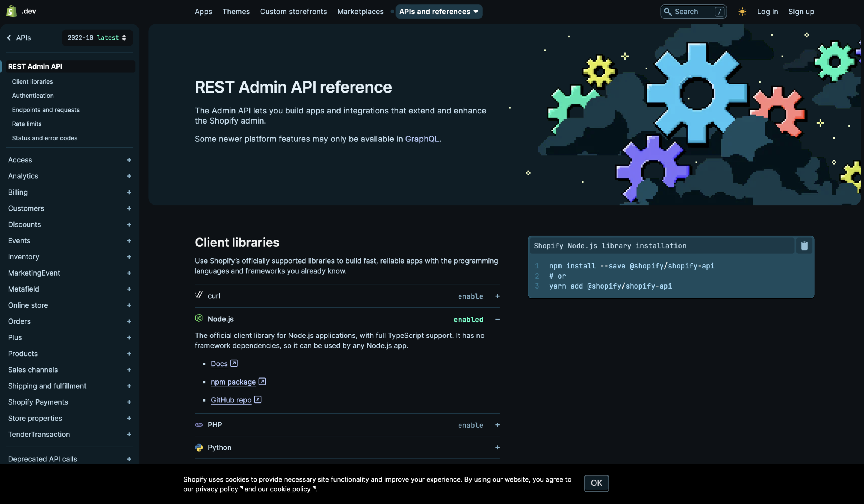
Task: Open the Themes top navigation item
Action: (x=236, y=12)
